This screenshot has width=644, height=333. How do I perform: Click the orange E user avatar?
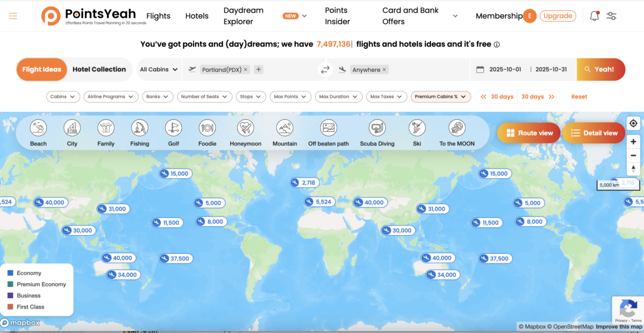(x=530, y=16)
